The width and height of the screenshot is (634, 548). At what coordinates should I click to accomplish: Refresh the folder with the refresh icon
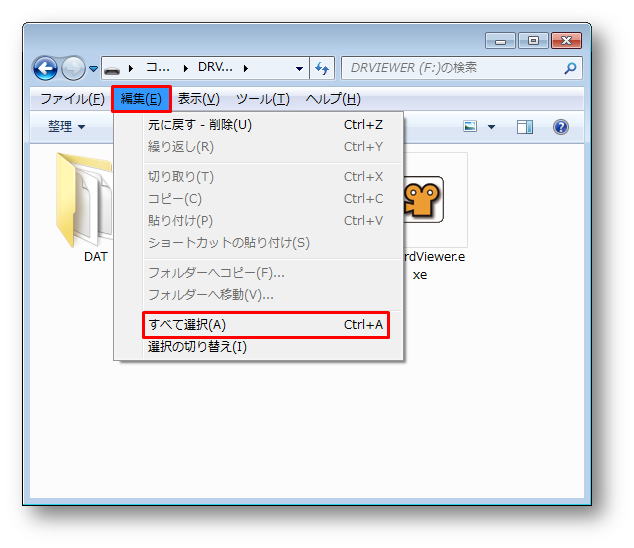point(322,68)
